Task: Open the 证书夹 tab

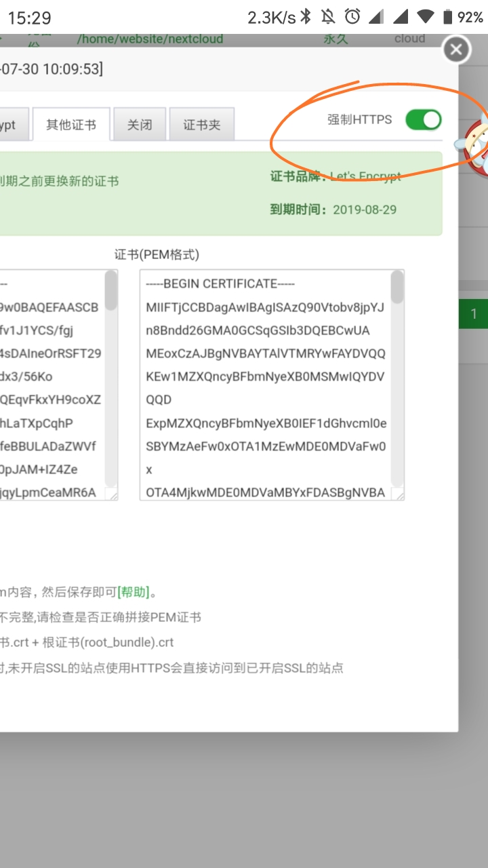Action: click(202, 125)
